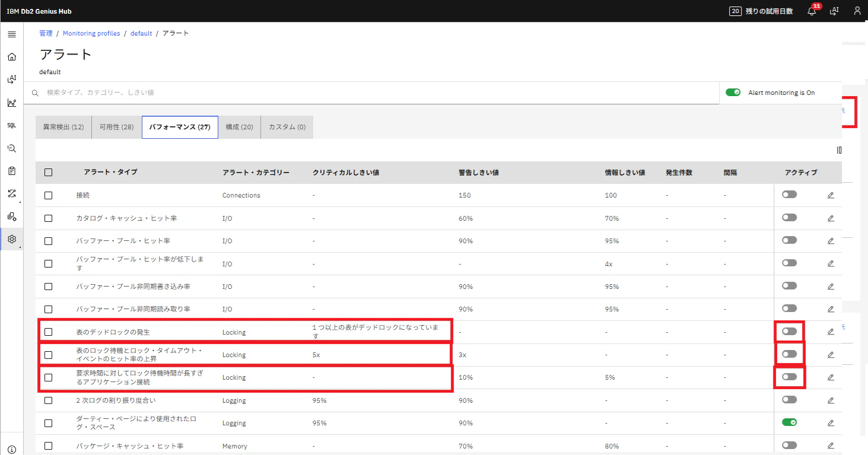868x455 pixels.
Task: Click the 4x information threshold value
Action: 609,263
